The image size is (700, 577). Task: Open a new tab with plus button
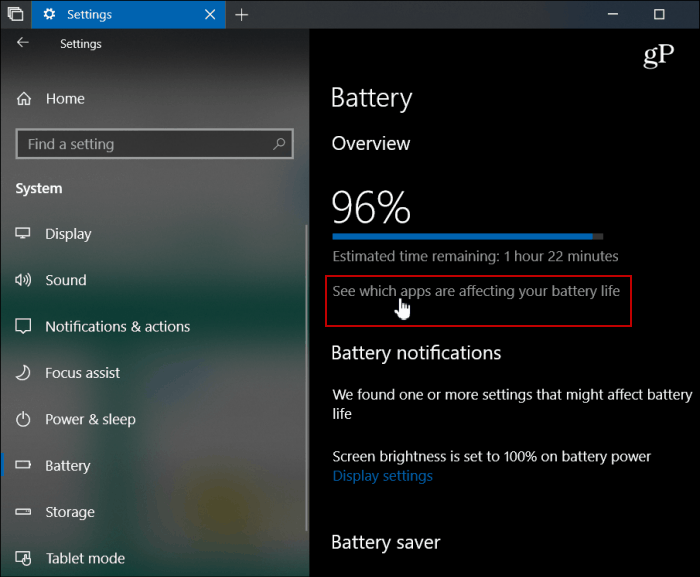point(242,15)
